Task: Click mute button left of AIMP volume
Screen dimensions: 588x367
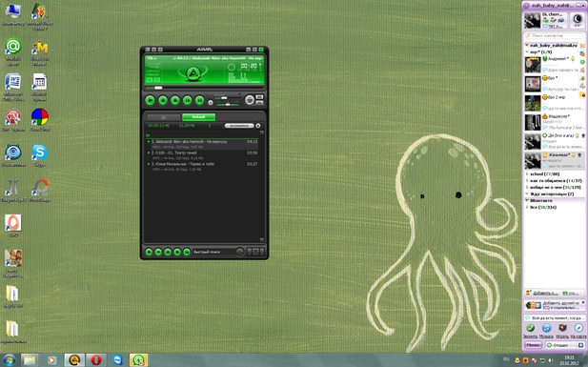Action: point(211,102)
